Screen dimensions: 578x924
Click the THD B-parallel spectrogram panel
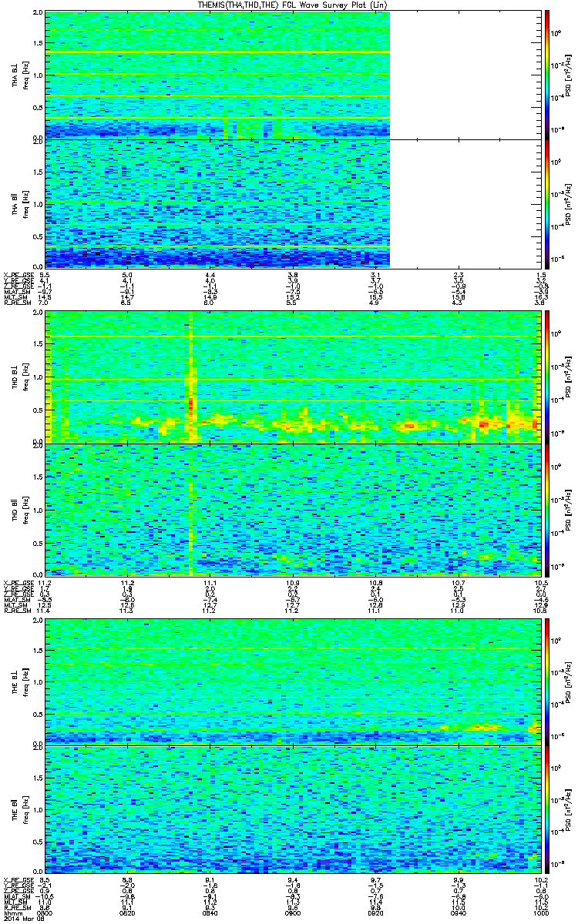pyautogui.click(x=291, y=509)
